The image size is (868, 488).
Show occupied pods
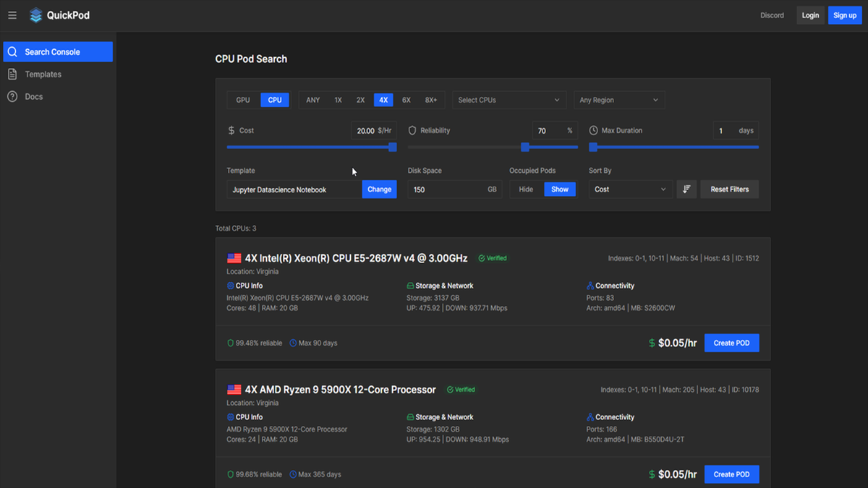[x=560, y=189]
